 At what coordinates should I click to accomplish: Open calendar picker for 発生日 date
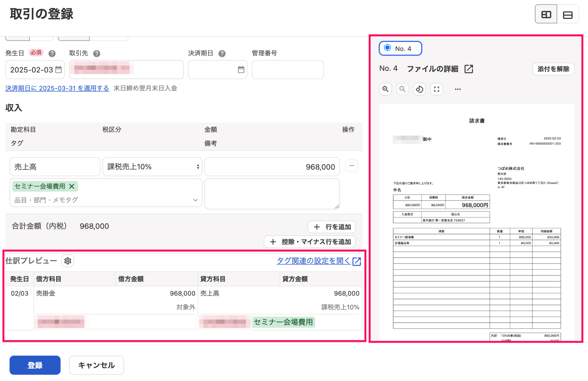point(58,70)
